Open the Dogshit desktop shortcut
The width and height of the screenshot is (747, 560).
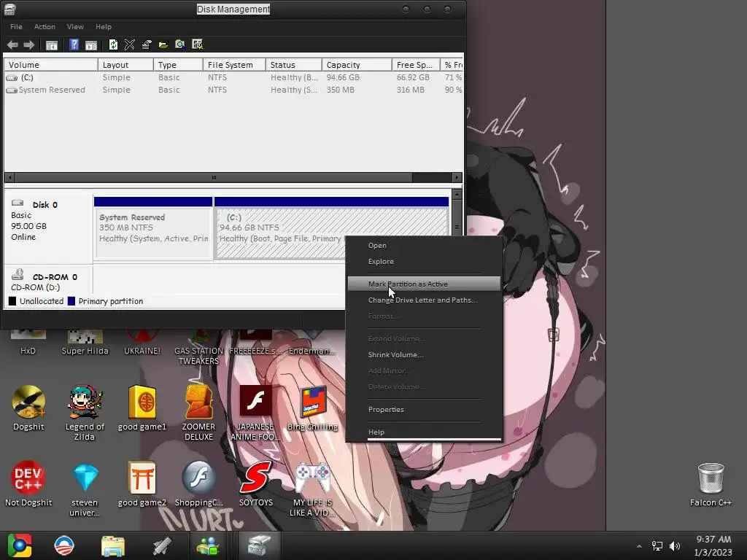pos(28,408)
